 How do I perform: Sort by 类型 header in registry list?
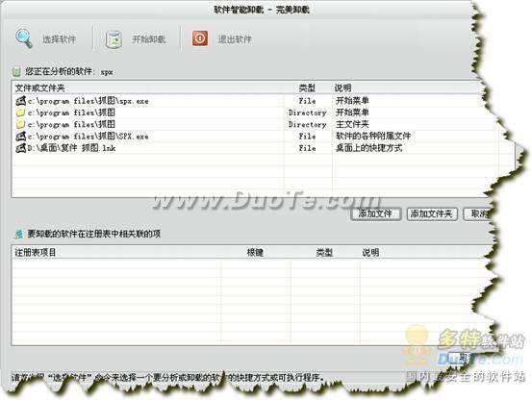[x=324, y=253]
